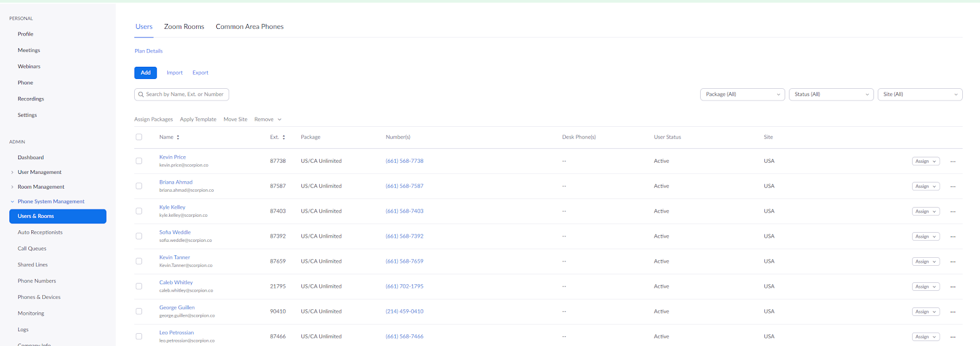
Task: Expand the Status (All) filter
Action: [831, 94]
